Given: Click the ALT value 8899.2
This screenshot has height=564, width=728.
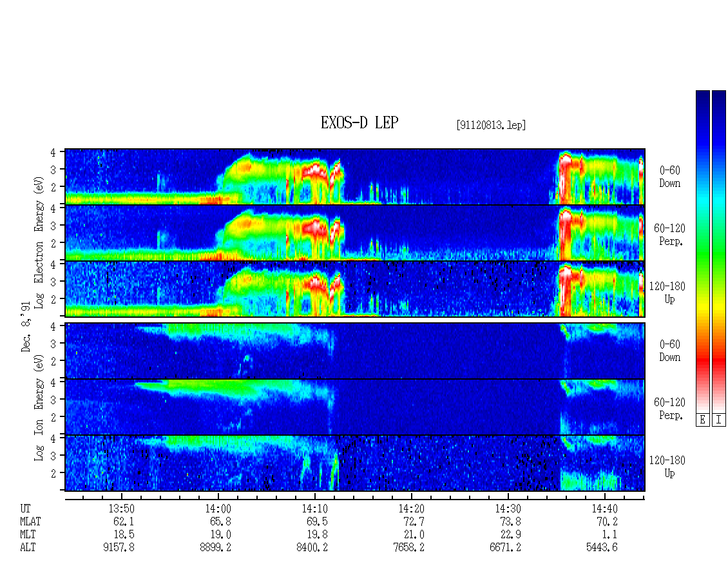Looking at the screenshot, I should (215, 548).
